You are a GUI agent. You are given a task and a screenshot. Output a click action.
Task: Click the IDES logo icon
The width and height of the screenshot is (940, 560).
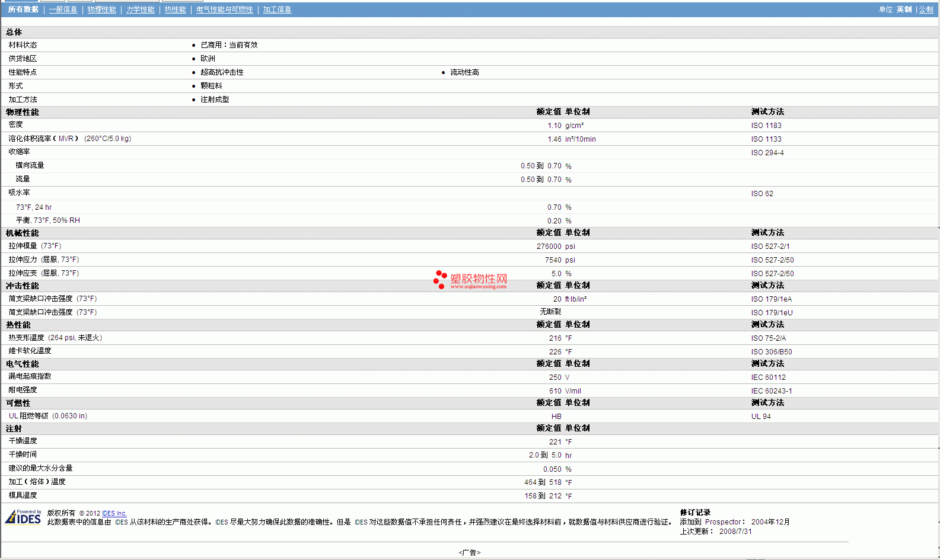pyautogui.click(x=23, y=517)
